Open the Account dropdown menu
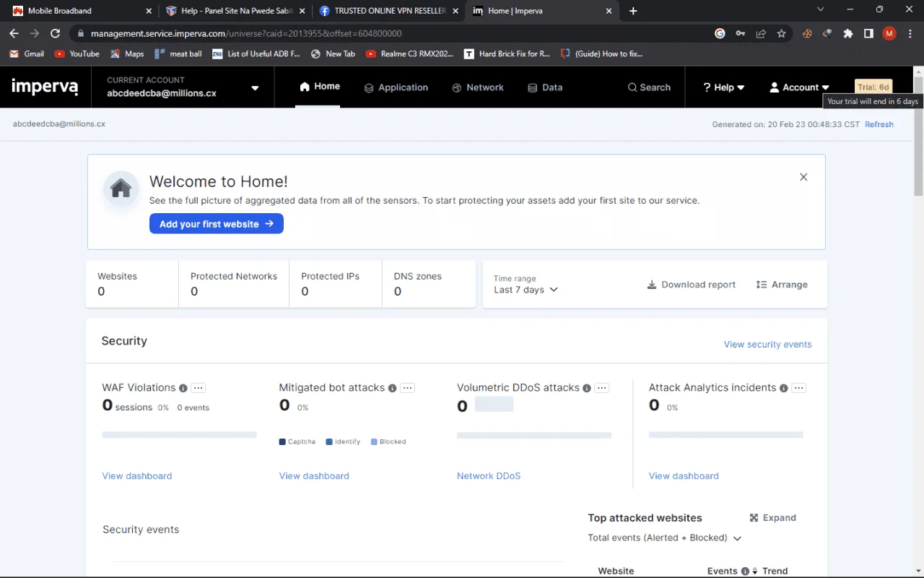Image resolution: width=924 pixels, height=578 pixels. (x=800, y=87)
